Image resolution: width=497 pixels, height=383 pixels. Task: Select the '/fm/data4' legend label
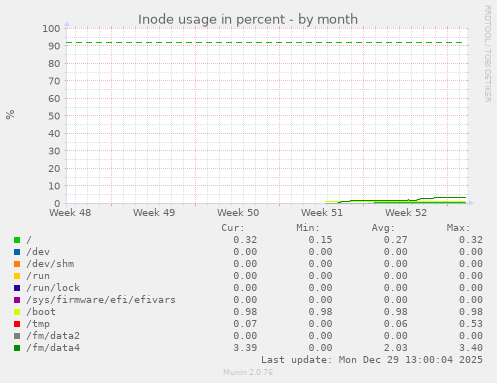(x=53, y=348)
